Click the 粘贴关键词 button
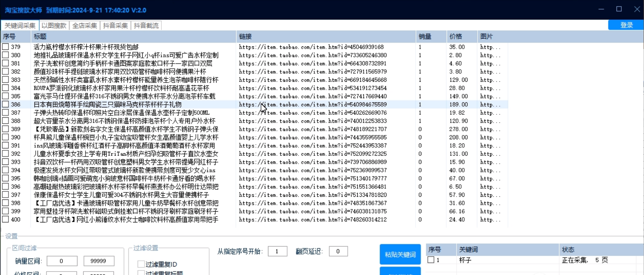 pos(400,254)
